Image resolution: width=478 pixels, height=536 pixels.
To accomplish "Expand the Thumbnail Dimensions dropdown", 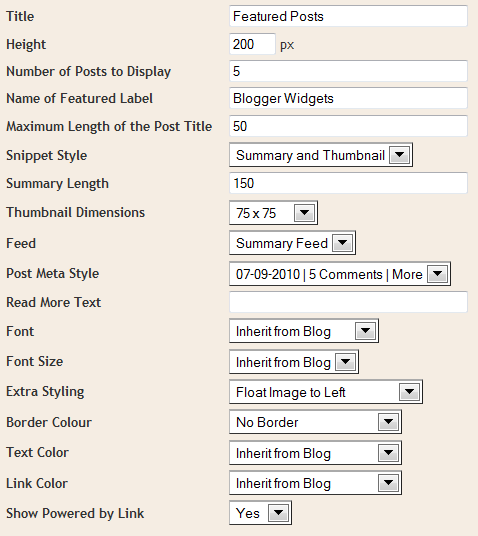I will (x=273, y=213).
